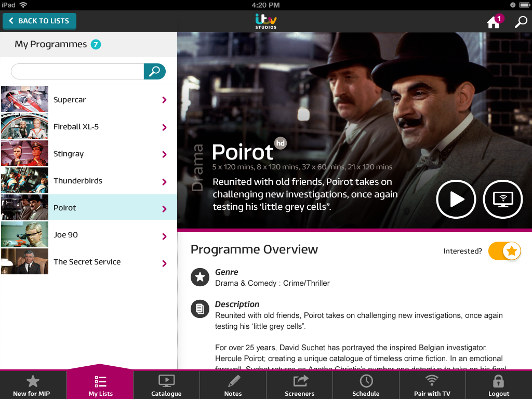
Task: Tap the iPad Wi-Fi status icon
Action: click(x=23, y=5)
